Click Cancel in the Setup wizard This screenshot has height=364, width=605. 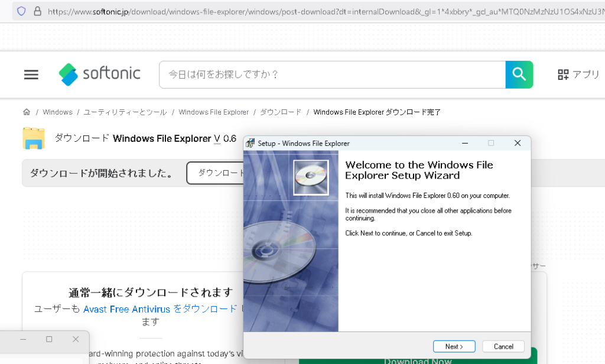[503, 346]
